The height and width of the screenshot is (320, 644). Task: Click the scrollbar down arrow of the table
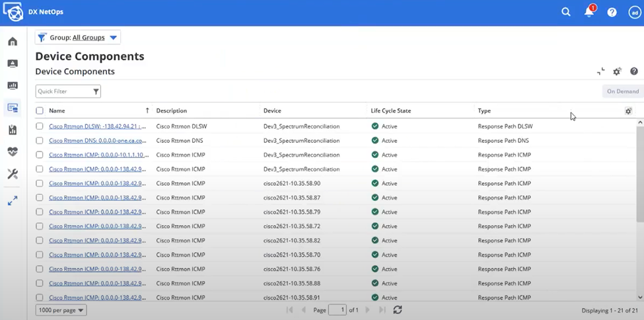pos(640,297)
